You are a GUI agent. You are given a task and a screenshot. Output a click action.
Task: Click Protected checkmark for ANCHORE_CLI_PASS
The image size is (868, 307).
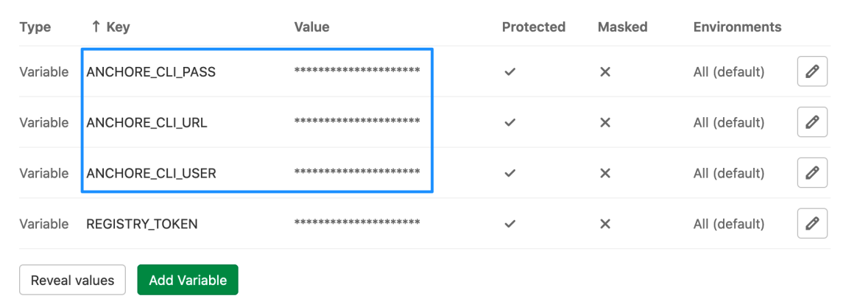(509, 72)
